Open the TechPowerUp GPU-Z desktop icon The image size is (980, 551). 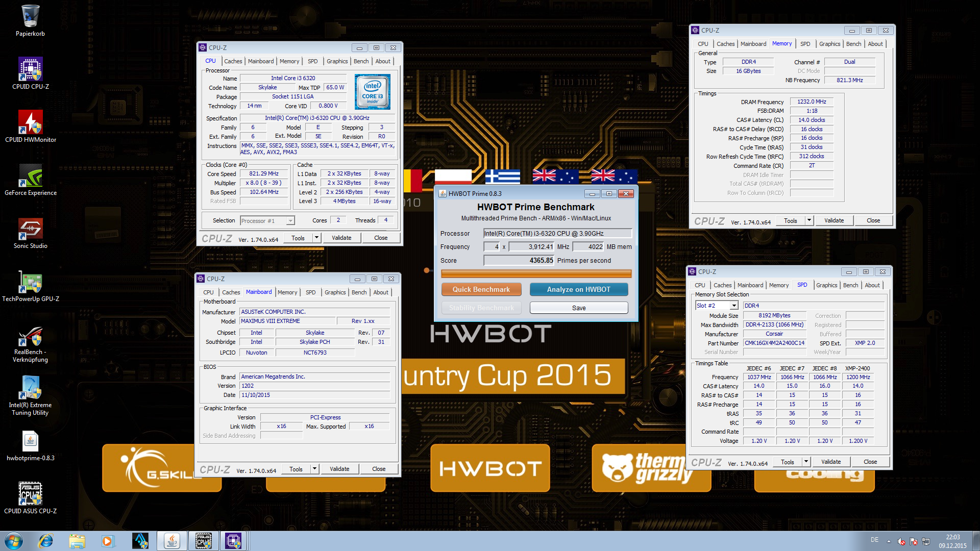(x=30, y=286)
